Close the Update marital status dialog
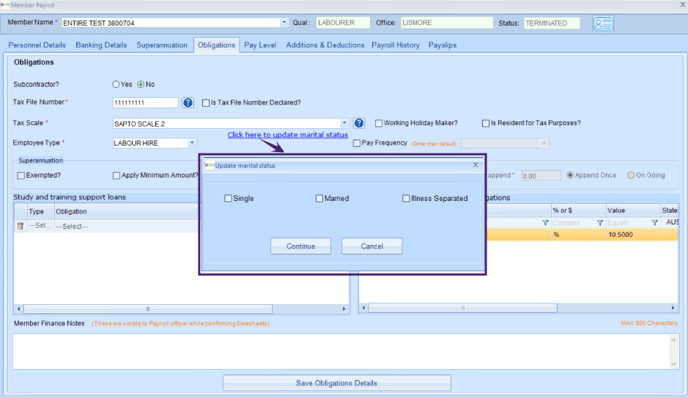The width and height of the screenshot is (688, 397). [476, 165]
